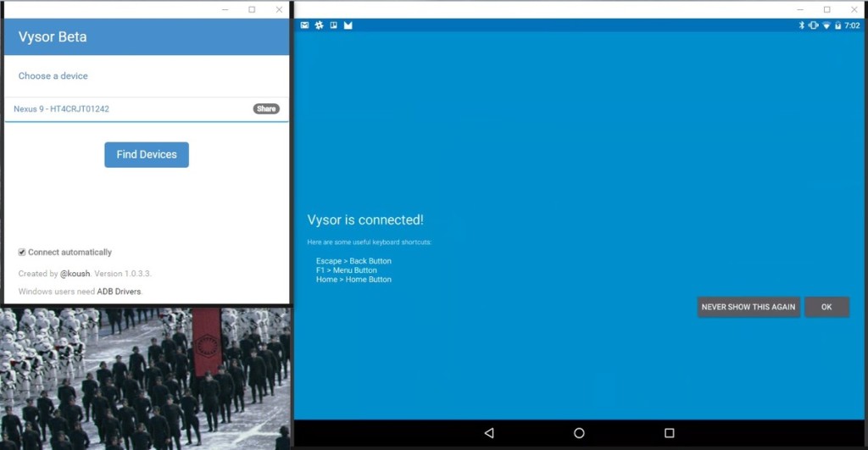Click the F1 > Menu Button shortcut text
Viewport: 868px width, 450px height.
click(347, 270)
